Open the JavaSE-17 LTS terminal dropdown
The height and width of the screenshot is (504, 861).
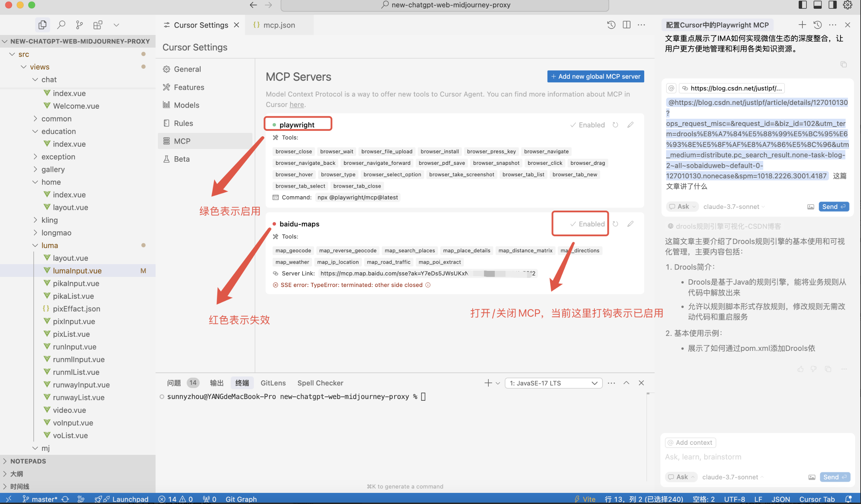tap(553, 383)
